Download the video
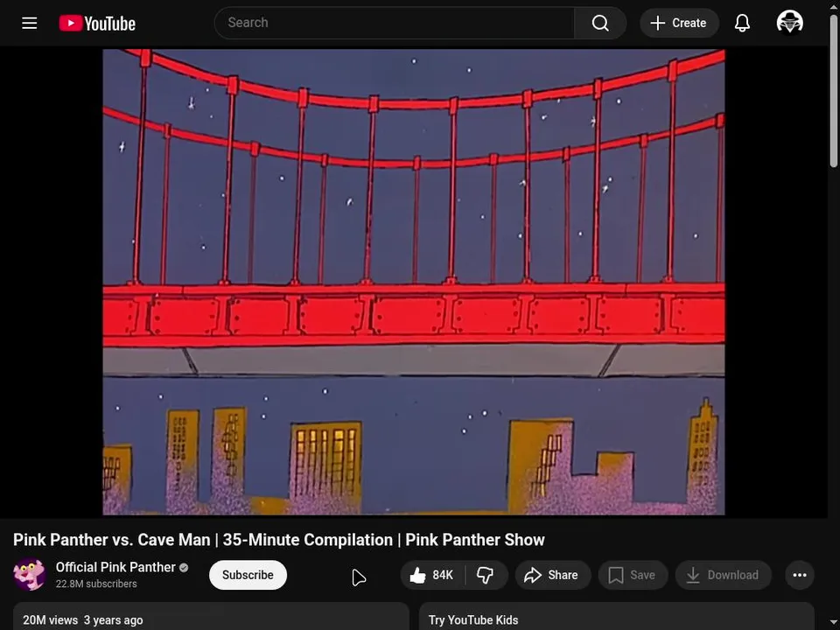This screenshot has width=840, height=630. tap(724, 575)
